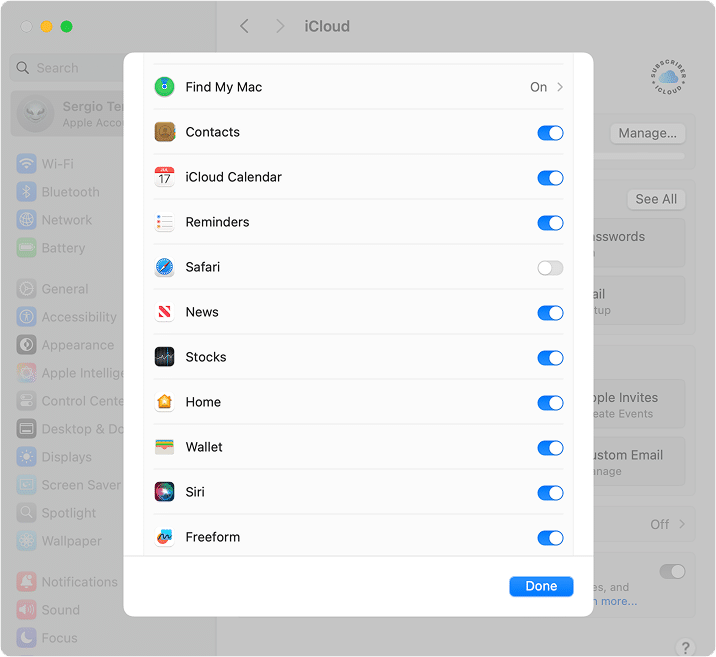The image size is (716, 657).
Task: Click the Spotlight magnifier sidebar icon
Action: coord(26,513)
